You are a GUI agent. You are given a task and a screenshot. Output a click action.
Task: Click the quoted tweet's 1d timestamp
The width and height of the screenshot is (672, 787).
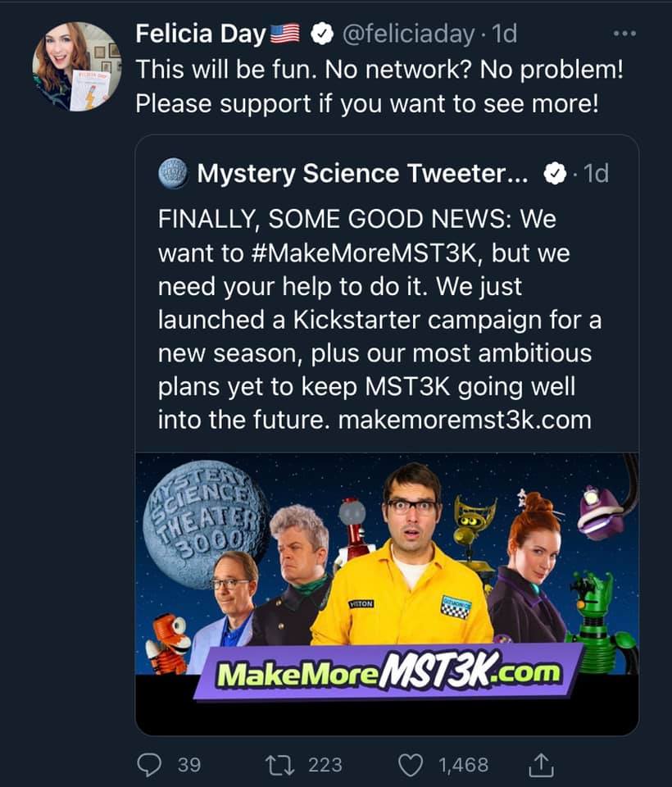(x=597, y=174)
